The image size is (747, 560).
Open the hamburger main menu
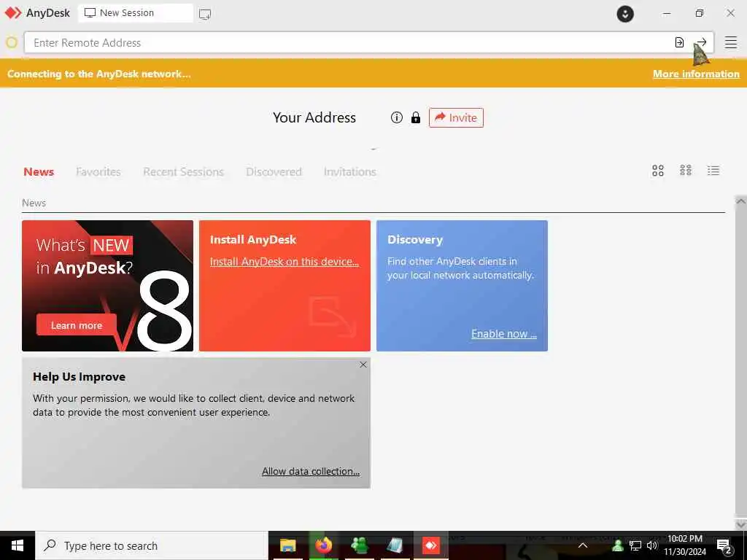731,42
